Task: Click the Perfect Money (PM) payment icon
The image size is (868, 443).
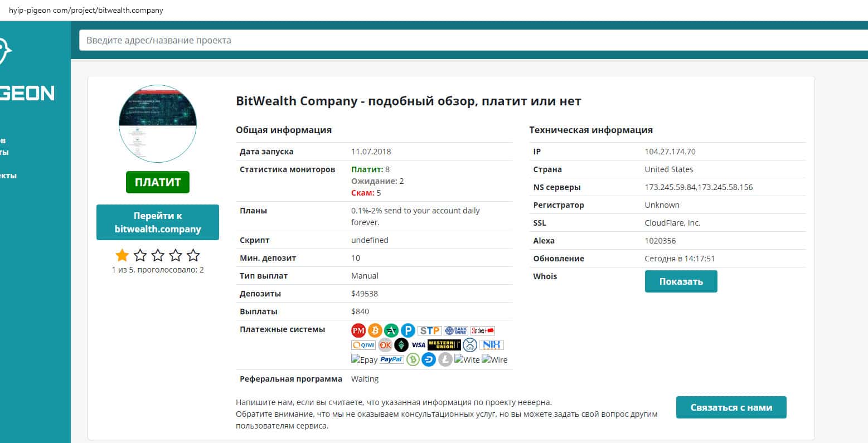Action: click(x=358, y=330)
